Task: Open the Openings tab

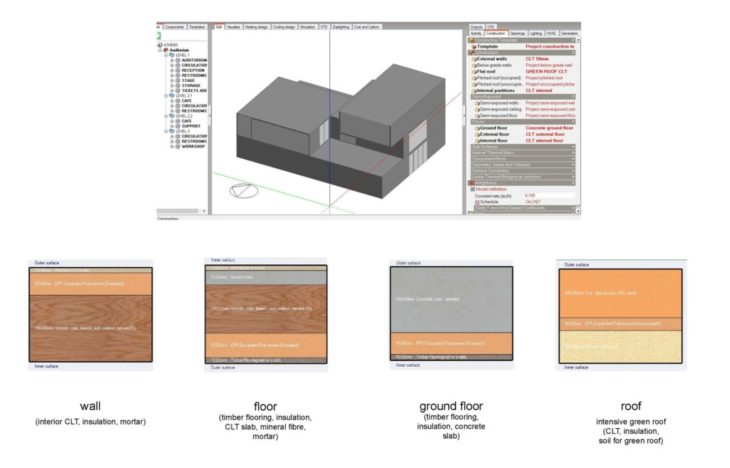Action: (518, 33)
